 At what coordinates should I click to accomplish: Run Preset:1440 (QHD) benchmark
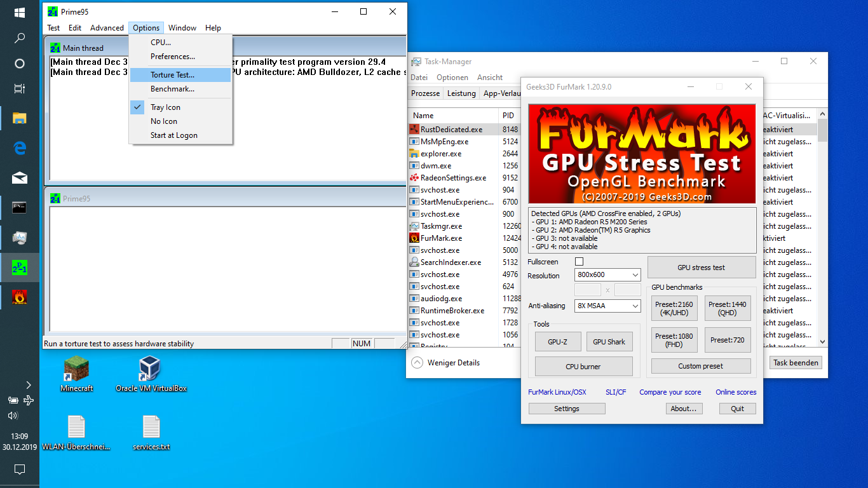pos(728,309)
